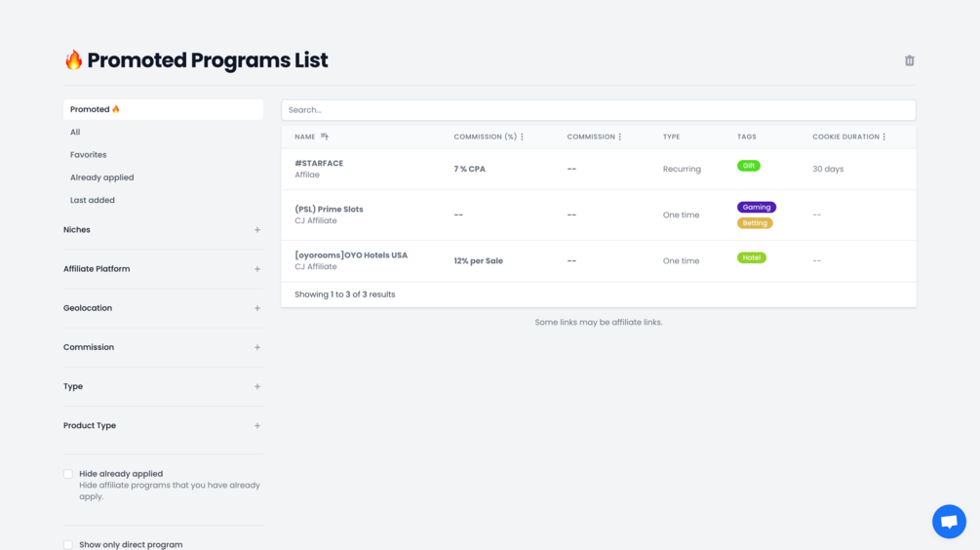
Task: Open the #STARFACE program link
Action: point(319,164)
